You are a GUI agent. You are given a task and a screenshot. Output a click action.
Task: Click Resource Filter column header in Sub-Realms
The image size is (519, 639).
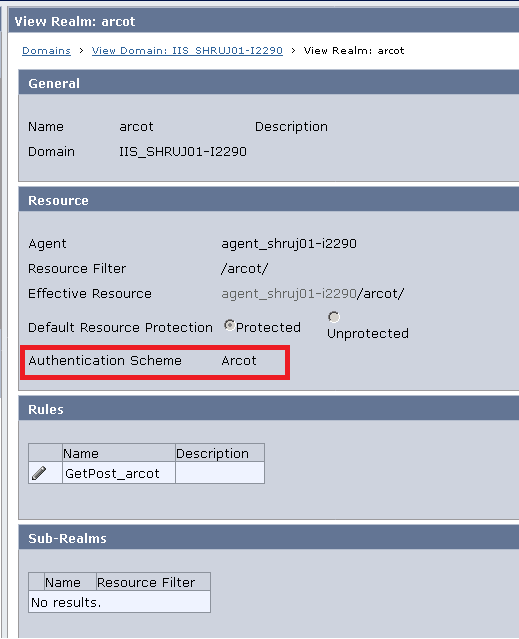click(x=153, y=582)
